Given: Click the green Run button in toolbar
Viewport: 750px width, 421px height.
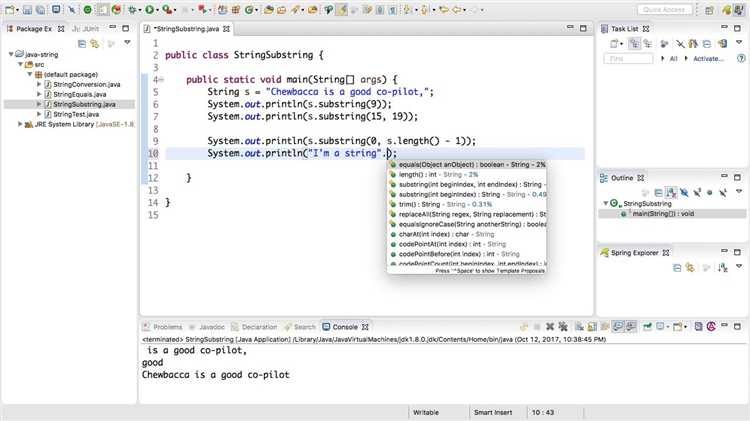Looking at the screenshot, I should [150, 10].
